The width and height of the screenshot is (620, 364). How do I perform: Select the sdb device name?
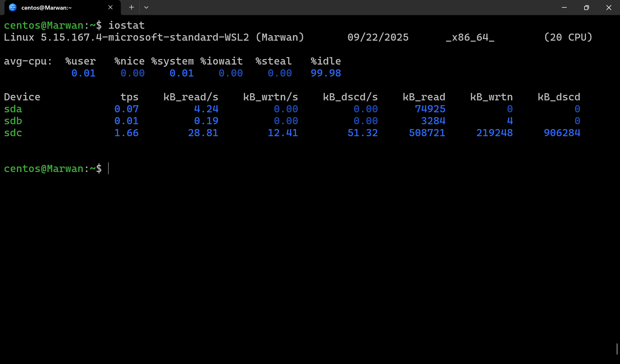pos(13,121)
